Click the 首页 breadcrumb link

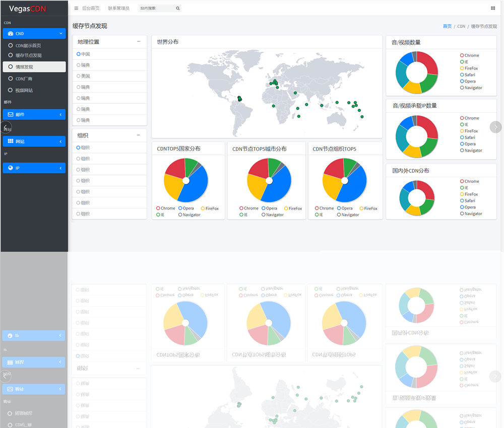447,26
